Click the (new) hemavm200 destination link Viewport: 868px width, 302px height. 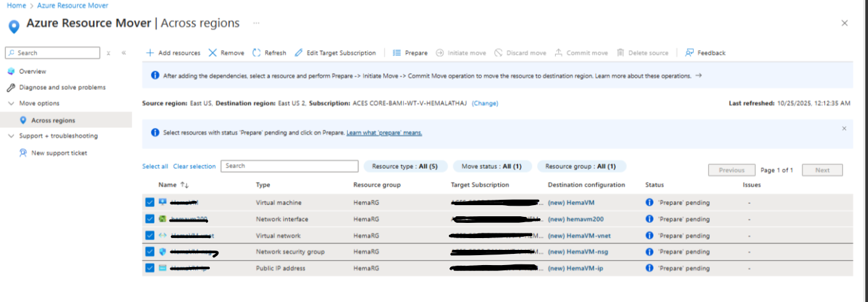pyautogui.click(x=576, y=219)
